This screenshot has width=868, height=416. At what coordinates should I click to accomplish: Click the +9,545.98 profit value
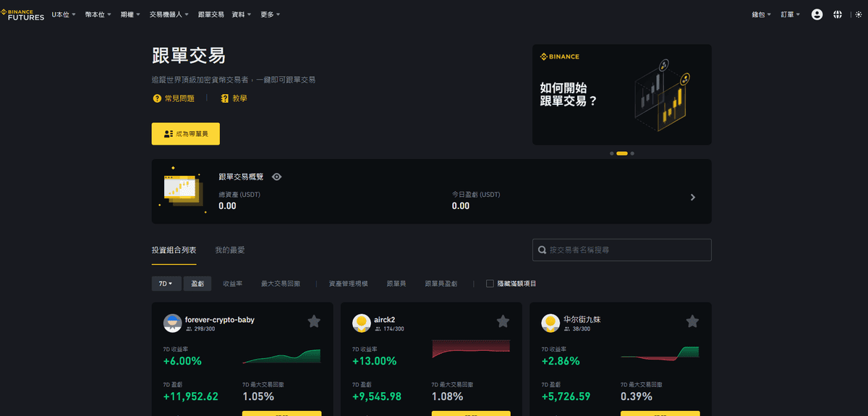(377, 396)
